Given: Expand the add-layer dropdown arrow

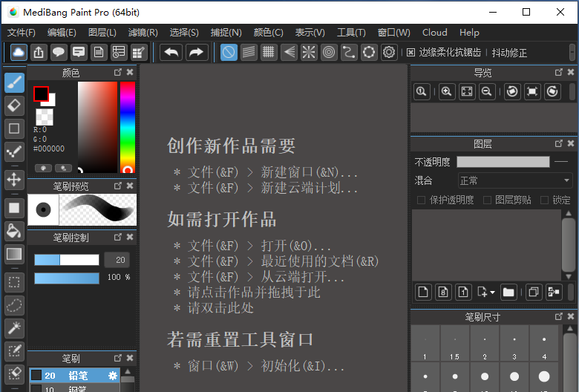Looking at the screenshot, I should 493,293.
